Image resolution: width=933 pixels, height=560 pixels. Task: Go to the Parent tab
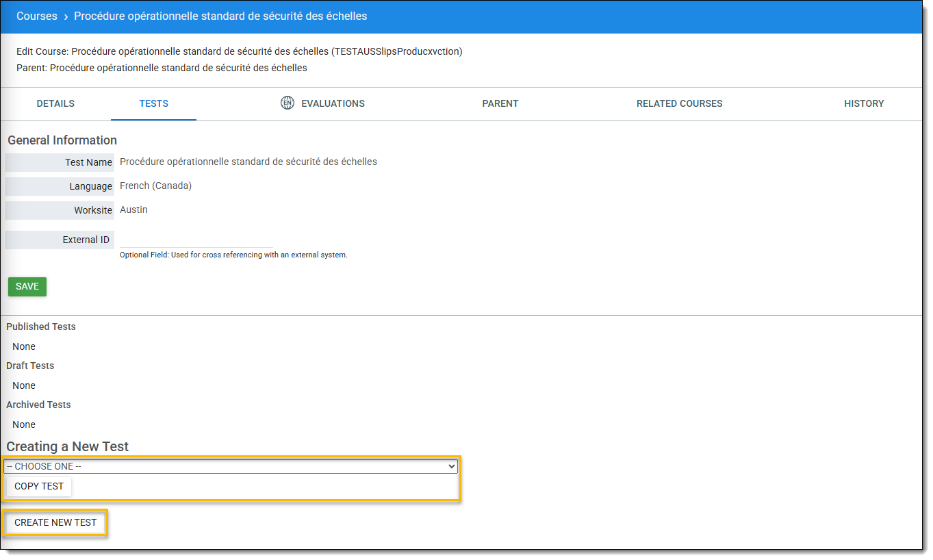tap(500, 103)
